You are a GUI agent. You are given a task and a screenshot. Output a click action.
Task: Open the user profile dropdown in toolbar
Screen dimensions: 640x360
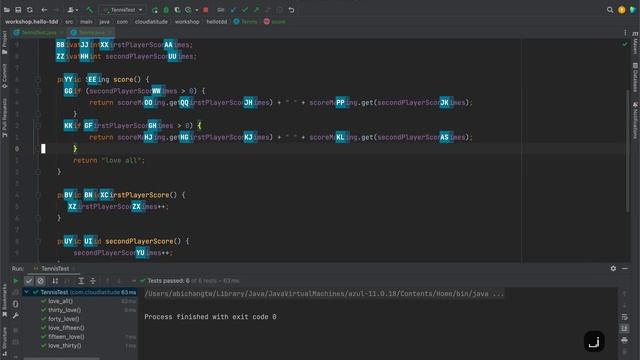pos(73,10)
